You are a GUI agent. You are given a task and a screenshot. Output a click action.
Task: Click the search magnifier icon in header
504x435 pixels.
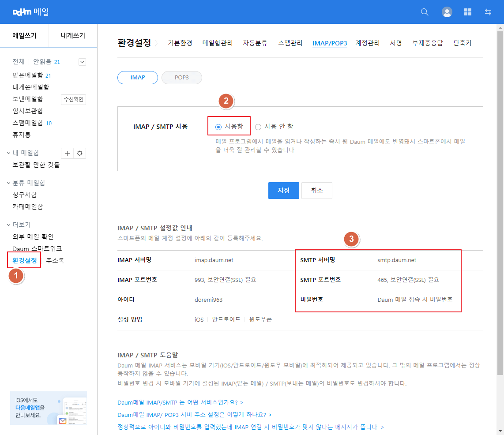[425, 12]
